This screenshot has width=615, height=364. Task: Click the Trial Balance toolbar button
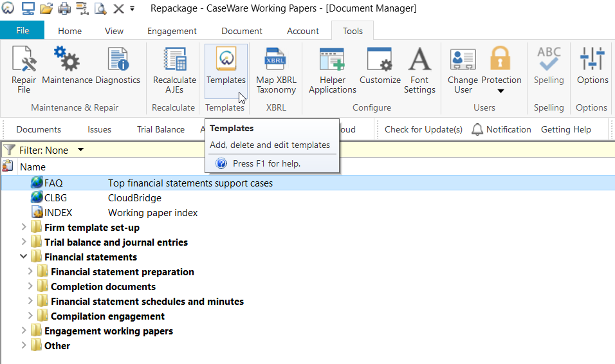161,129
